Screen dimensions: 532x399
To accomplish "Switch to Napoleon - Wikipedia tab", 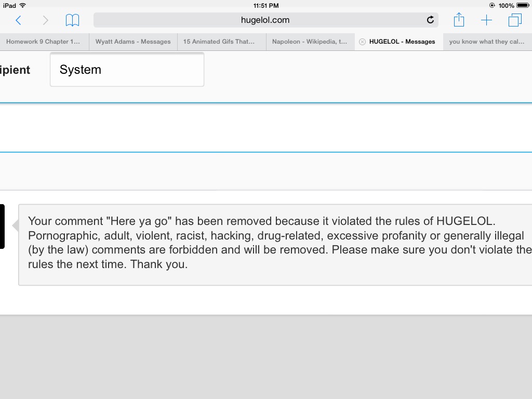I will pos(310,42).
